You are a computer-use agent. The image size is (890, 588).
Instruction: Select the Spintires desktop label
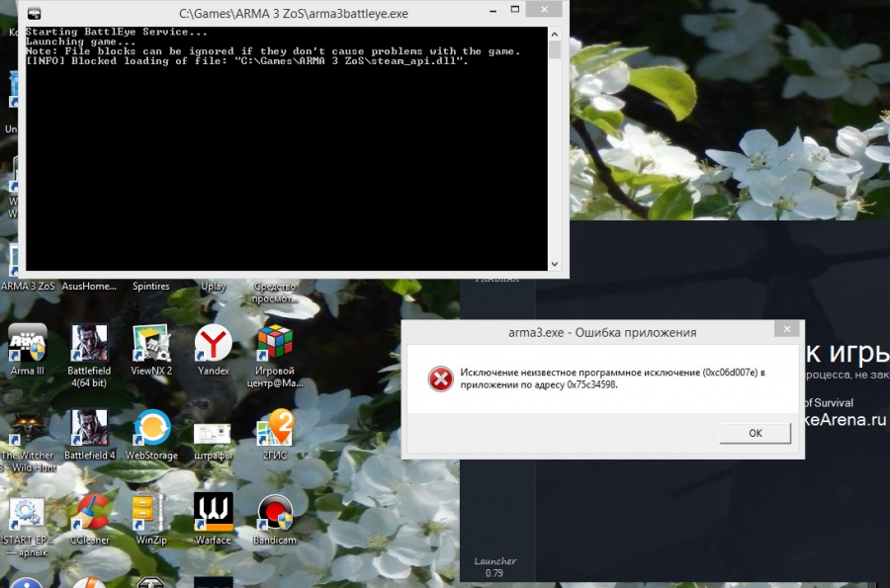pos(151,287)
